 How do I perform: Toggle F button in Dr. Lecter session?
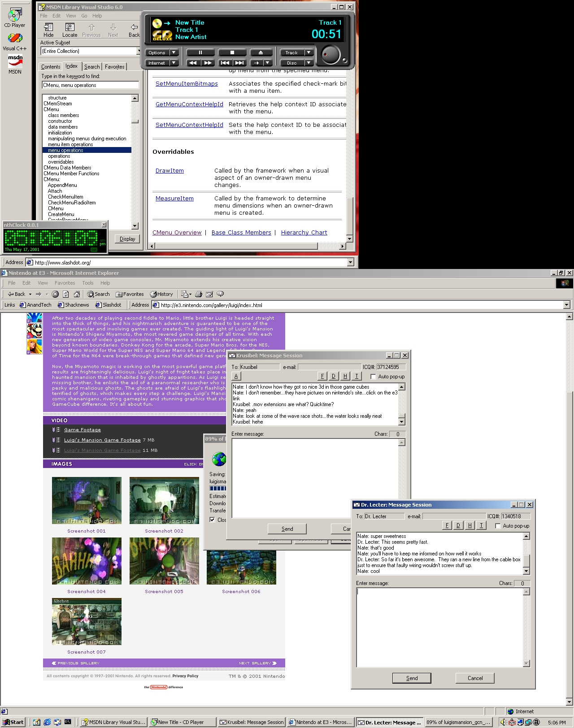click(447, 525)
